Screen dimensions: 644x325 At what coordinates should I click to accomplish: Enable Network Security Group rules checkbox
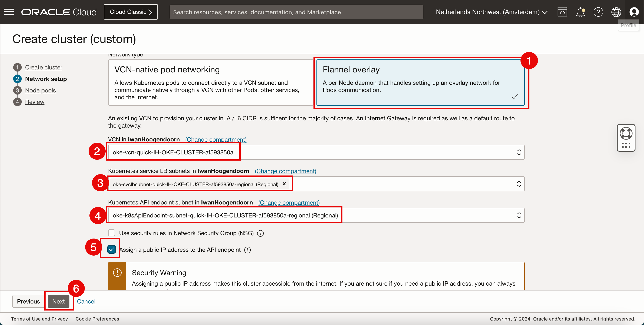112,233
